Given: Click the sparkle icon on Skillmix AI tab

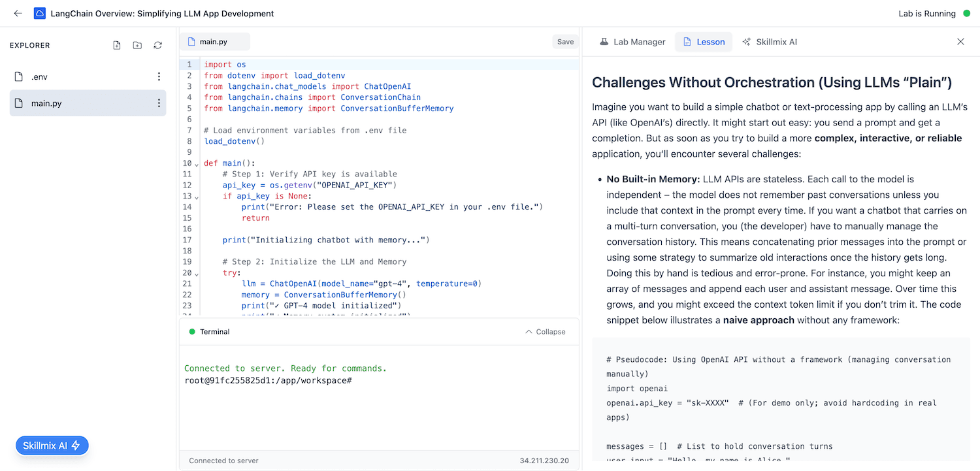Looking at the screenshot, I should pyautogui.click(x=747, y=42).
